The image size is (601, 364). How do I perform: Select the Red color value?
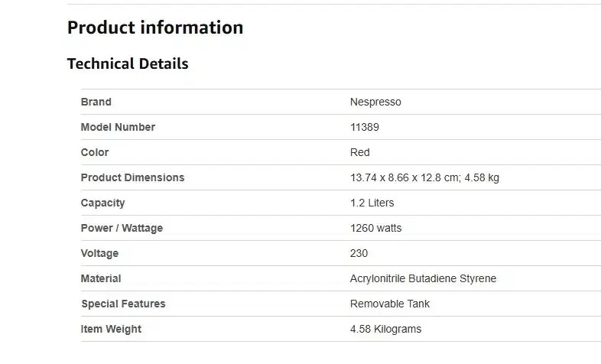tap(360, 152)
